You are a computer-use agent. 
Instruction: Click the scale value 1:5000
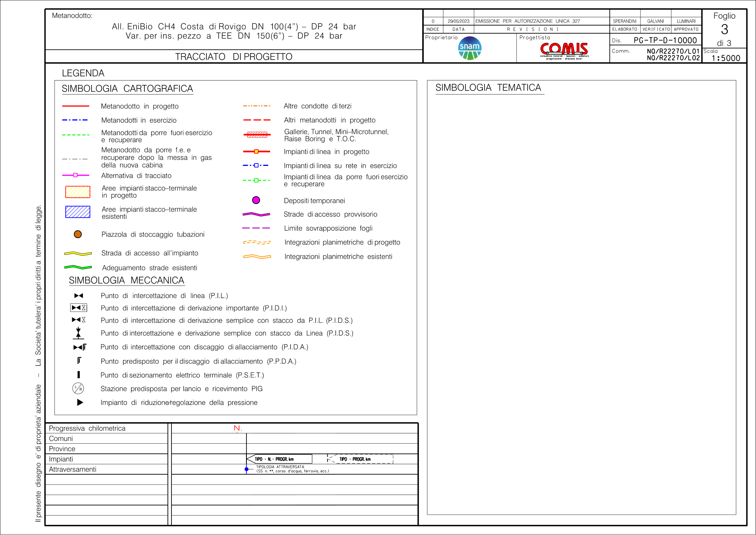pos(726,58)
